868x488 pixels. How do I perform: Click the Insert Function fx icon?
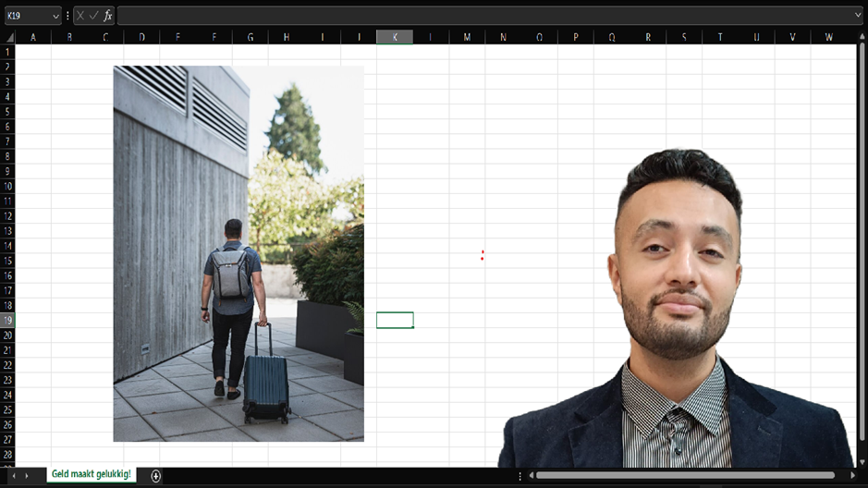click(x=108, y=16)
